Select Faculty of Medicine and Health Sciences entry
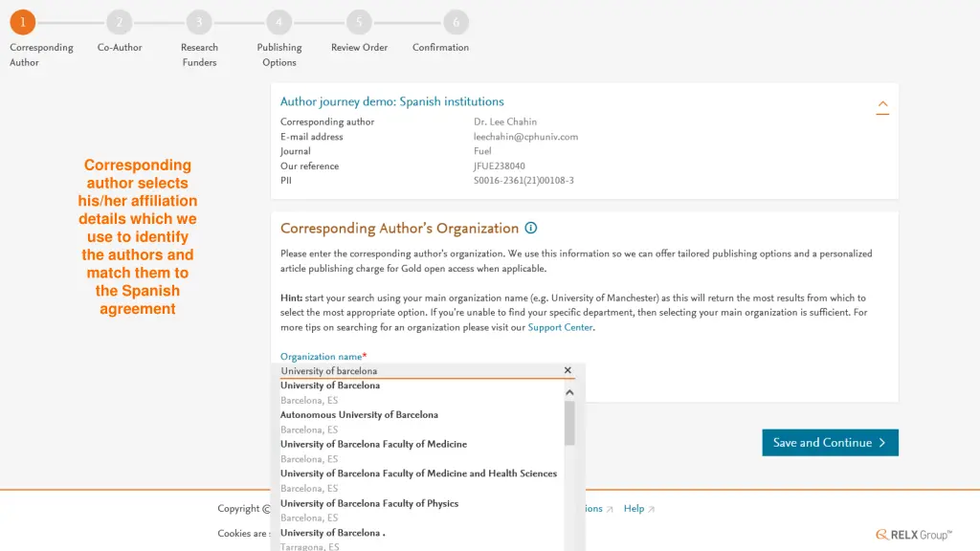This screenshot has width=980, height=551. [x=421, y=480]
